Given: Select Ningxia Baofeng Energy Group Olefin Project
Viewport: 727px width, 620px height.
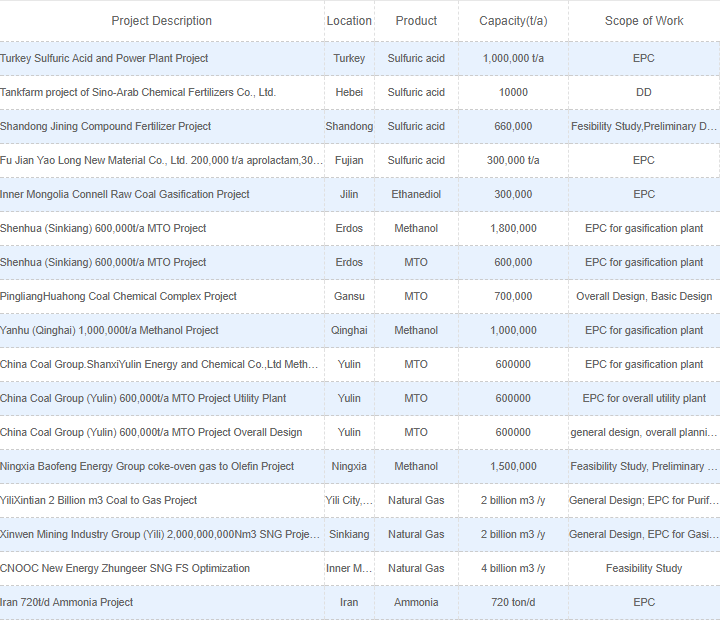Looking at the screenshot, I should point(147,466).
